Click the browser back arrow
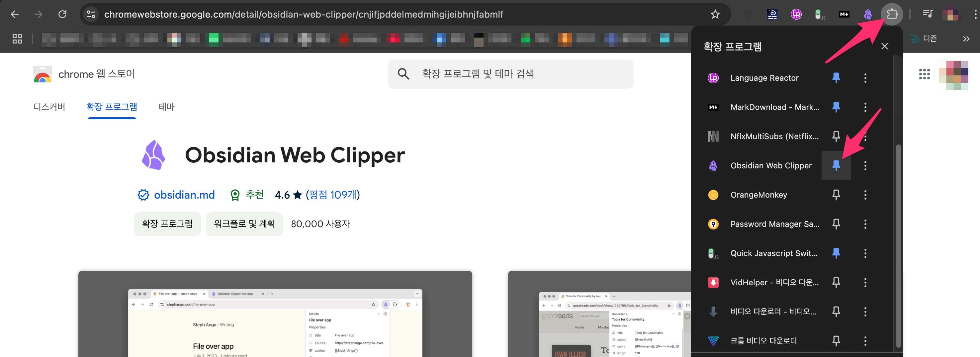This screenshot has width=980, height=357. [15, 15]
